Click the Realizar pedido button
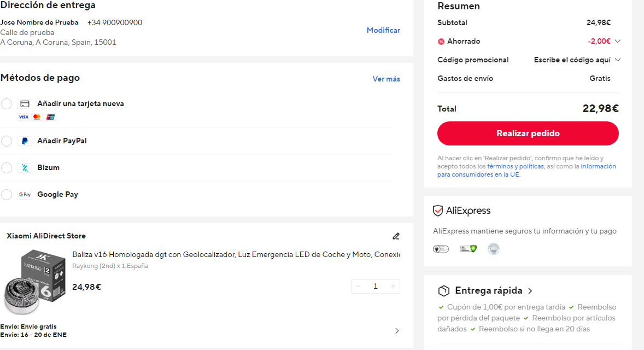644x350 pixels. coord(528,133)
